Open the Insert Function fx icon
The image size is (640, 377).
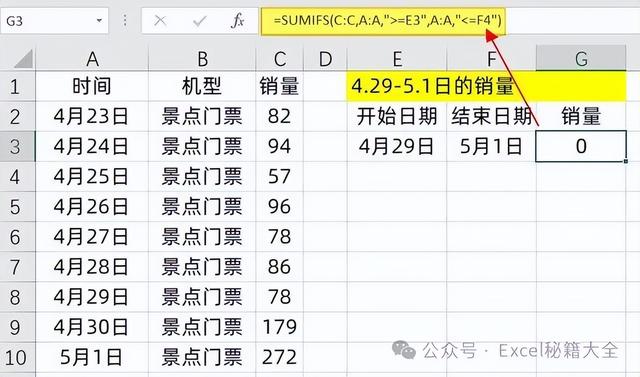coord(237,20)
